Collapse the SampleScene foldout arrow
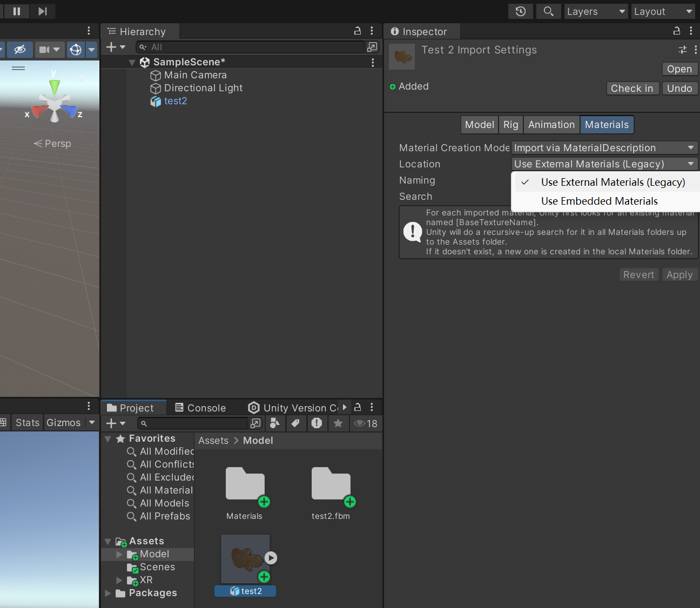700x608 pixels. 132,63
